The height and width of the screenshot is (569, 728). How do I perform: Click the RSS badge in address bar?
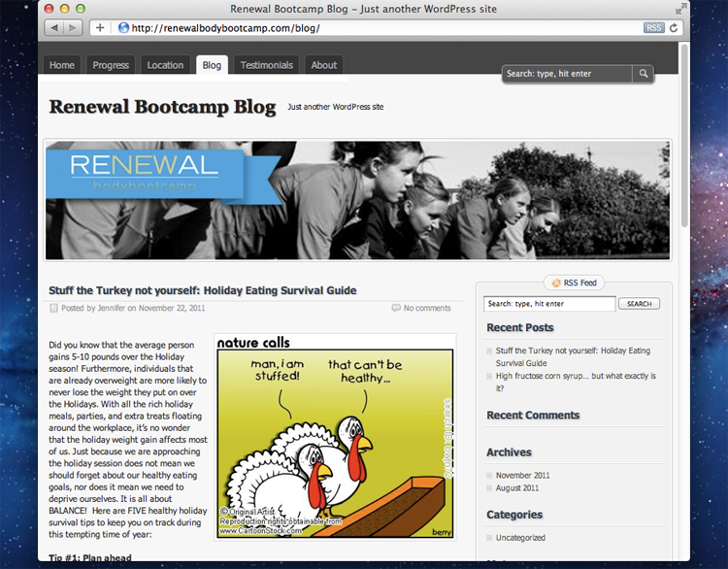(653, 28)
